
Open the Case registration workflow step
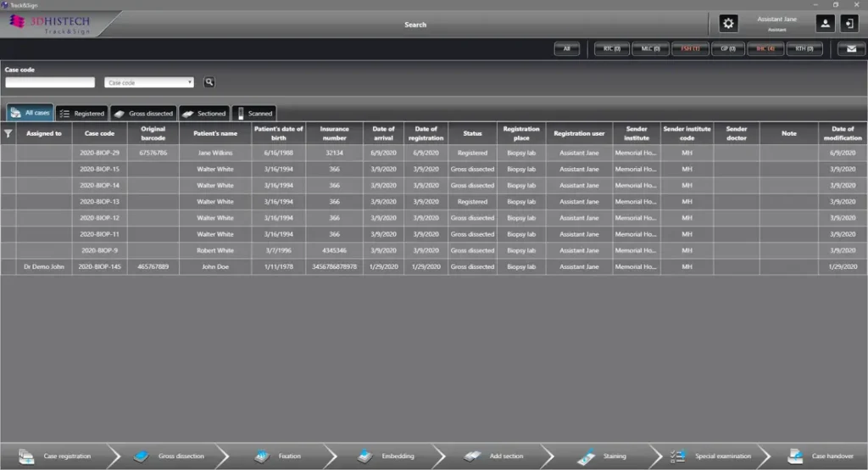point(55,456)
